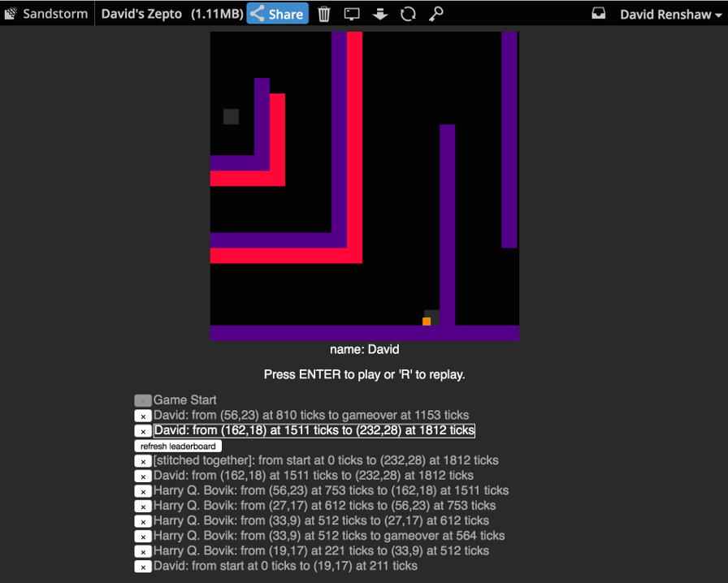Select Harry Q. Bovik gameover at 564 text
This screenshot has height=583, width=728.
329,536
